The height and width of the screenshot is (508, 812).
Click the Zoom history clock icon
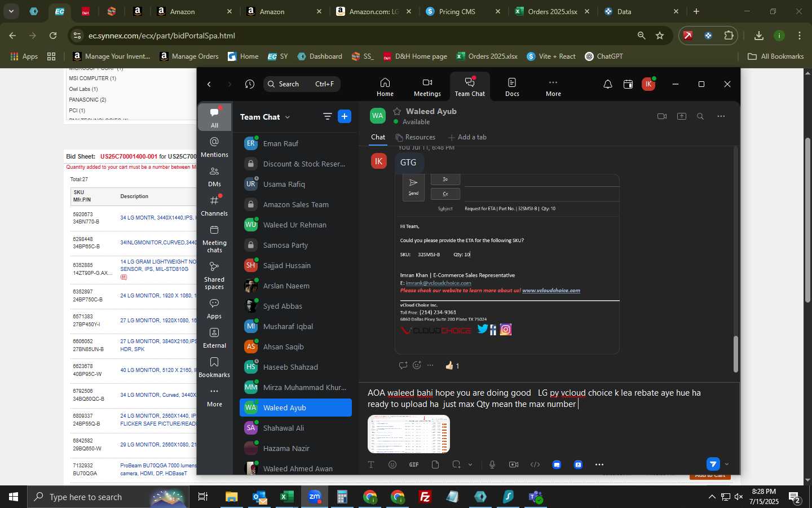[250, 84]
